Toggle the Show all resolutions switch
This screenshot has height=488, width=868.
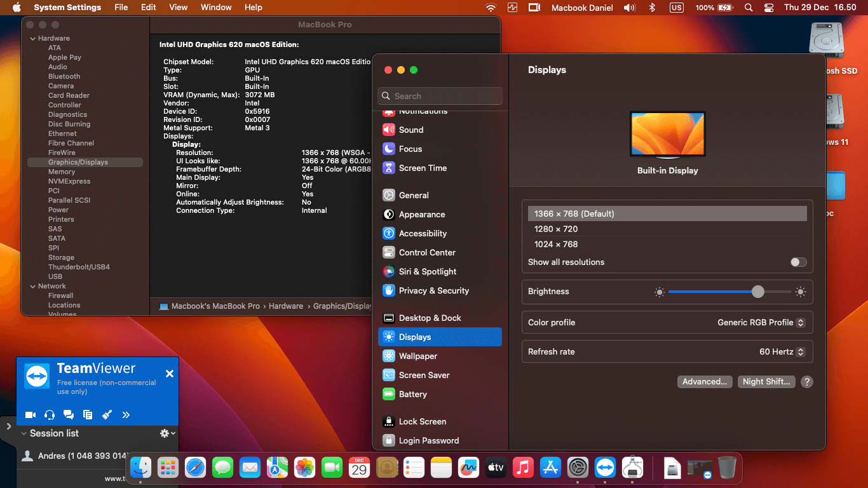click(798, 262)
